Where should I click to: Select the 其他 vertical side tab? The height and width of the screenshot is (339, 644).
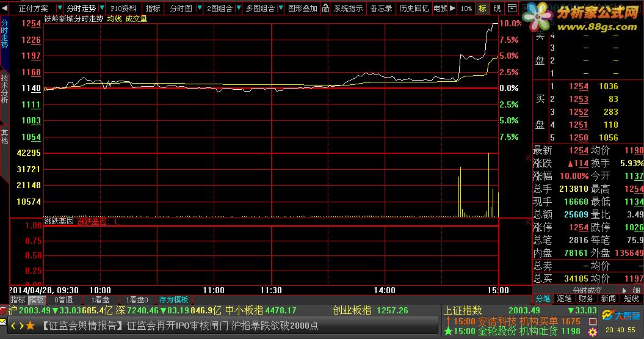tap(4, 136)
